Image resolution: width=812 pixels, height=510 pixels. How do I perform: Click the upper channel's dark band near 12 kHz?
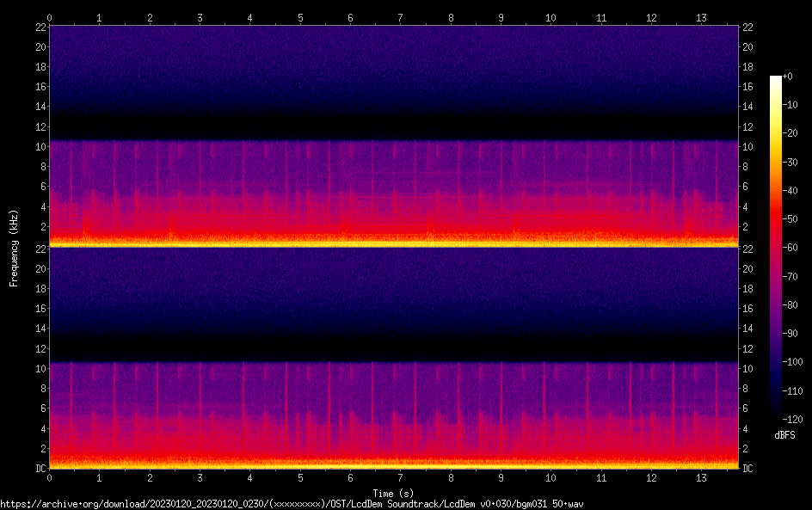393,127
